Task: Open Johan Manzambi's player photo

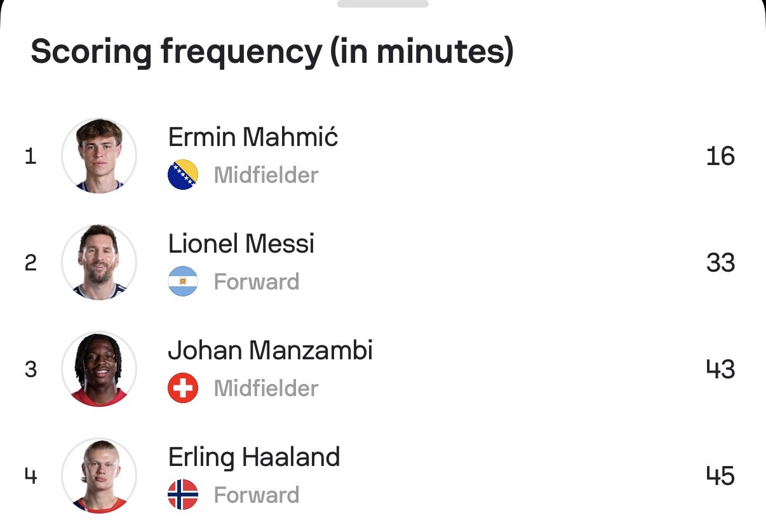Action: (99, 369)
